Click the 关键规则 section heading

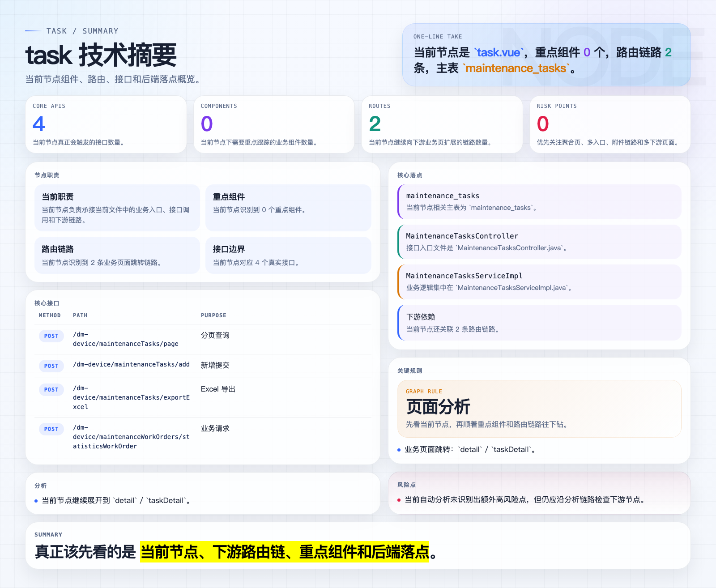[410, 371]
